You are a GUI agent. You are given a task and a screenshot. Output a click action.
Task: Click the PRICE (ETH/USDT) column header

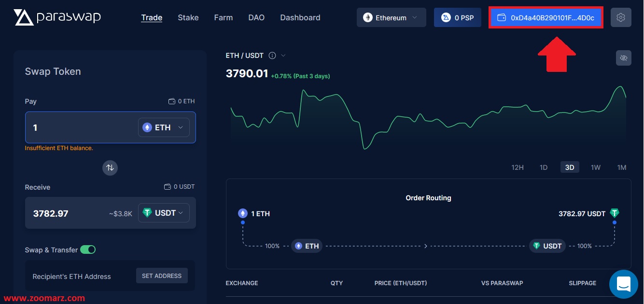(x=401, y=283)
